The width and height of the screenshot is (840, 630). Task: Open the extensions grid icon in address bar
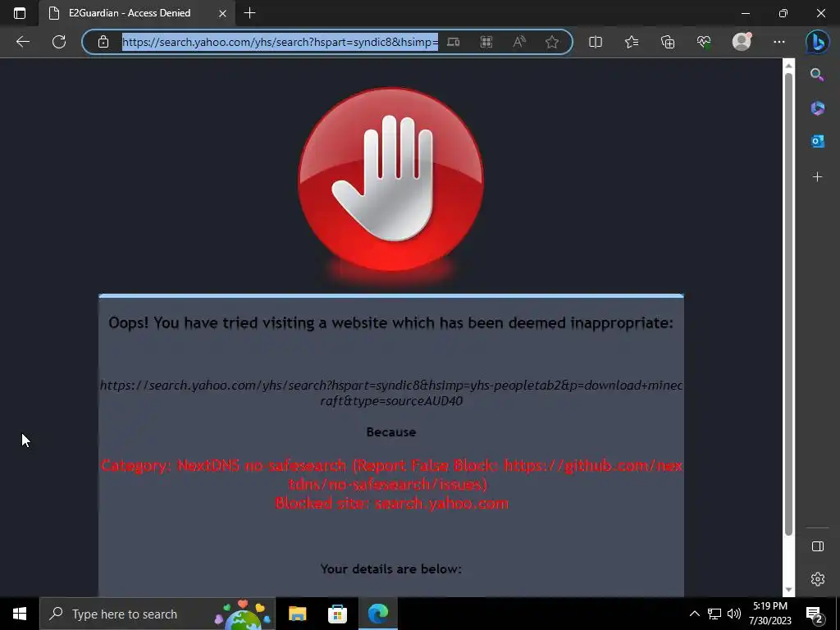486,42
